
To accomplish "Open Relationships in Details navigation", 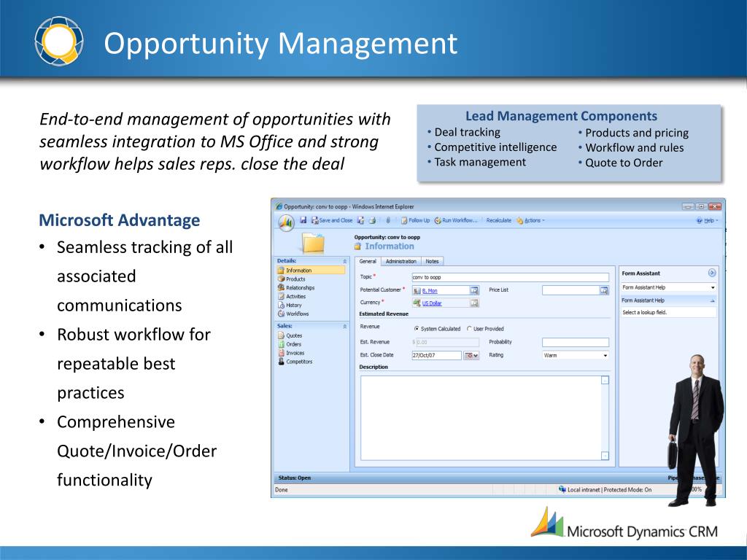I will point(296,287).
